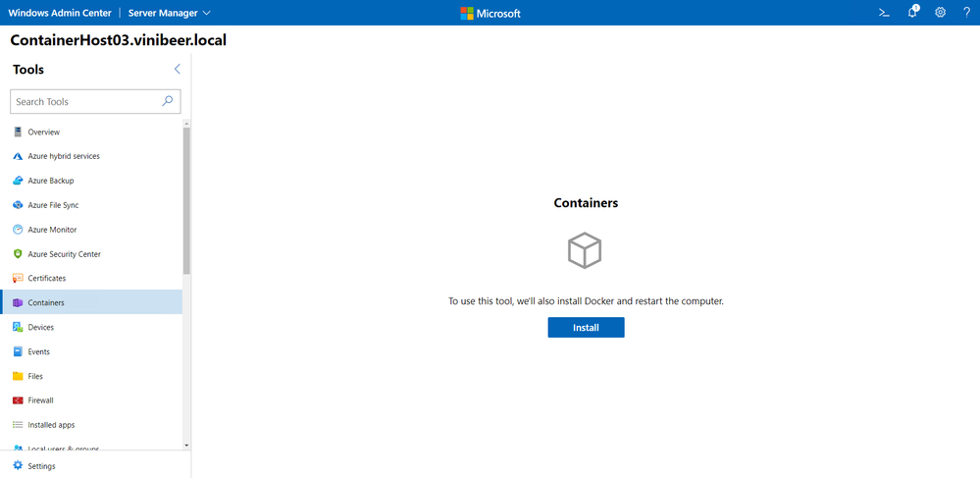Click the container cube graphic
The width and height of the screenshot is (980, 478).
(x=585, y=250)
